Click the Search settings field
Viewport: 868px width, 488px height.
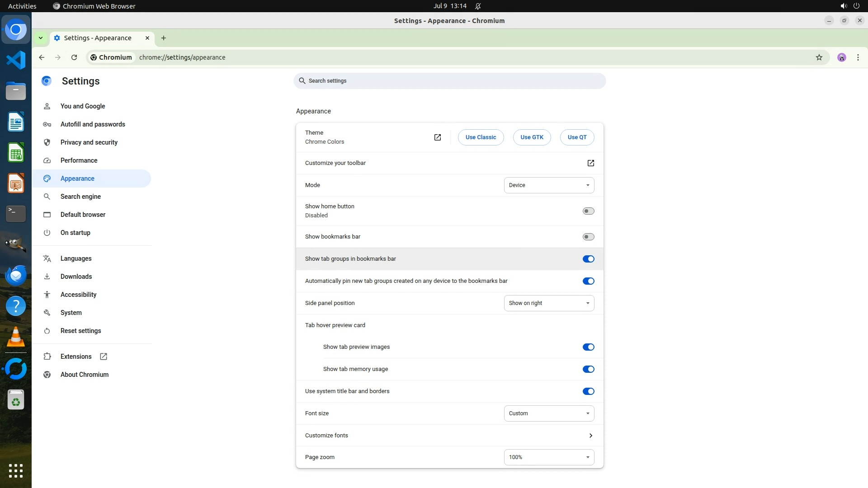pos(449,81)
